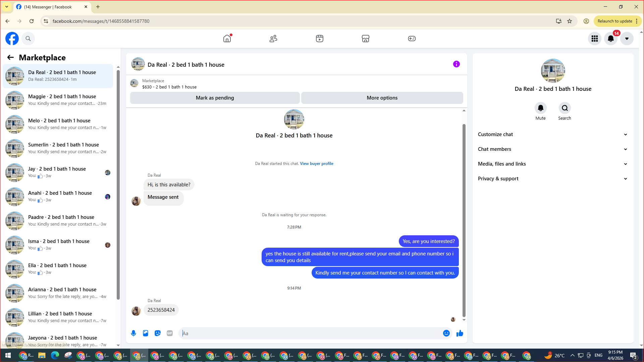
Task: Open the Paadre conversation
Action: (58, 221)
